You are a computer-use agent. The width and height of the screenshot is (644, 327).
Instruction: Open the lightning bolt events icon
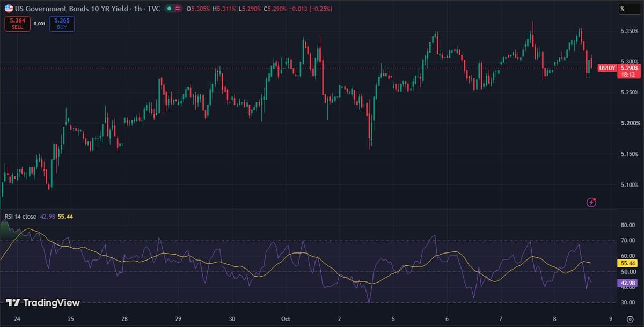592,202
